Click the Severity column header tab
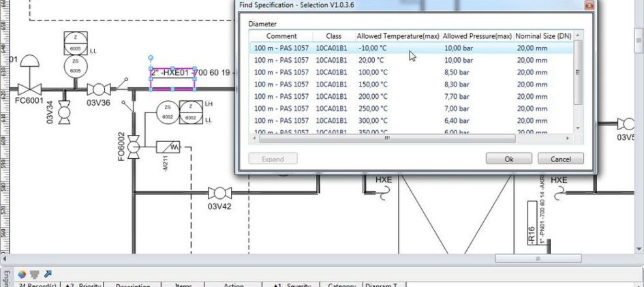The image size is (644, 287). [x=293, y=286]
